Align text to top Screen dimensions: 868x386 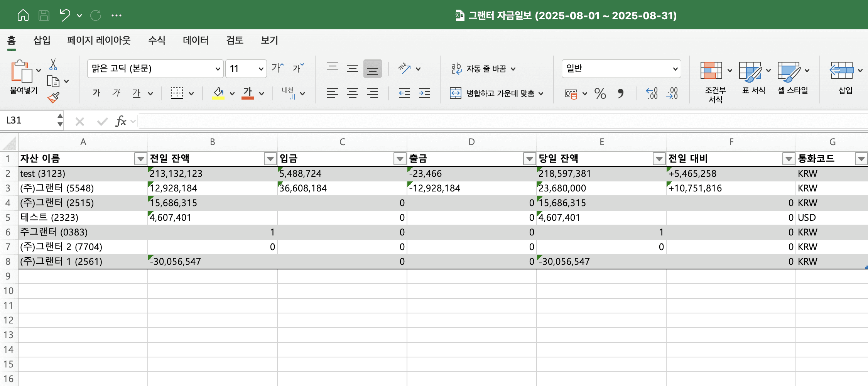pyautogui.click(x=333, y=68)
